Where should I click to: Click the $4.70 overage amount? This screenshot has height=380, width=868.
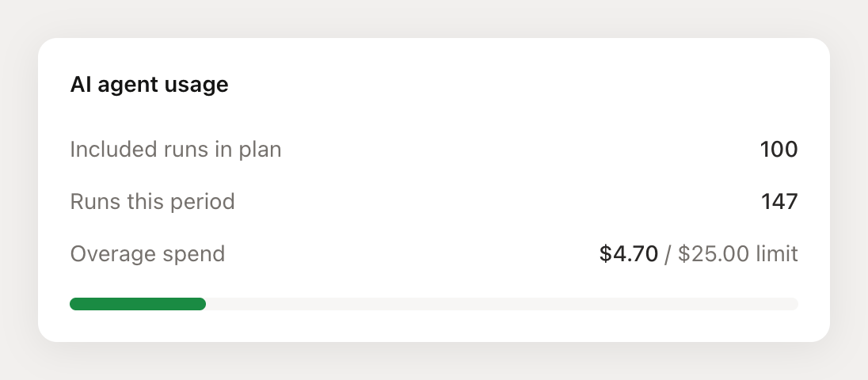click(x=629, y=254)
